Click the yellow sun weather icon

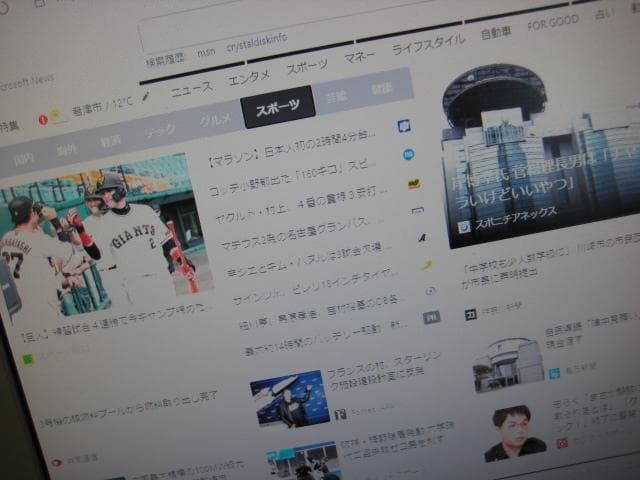[x=57, y=115]
